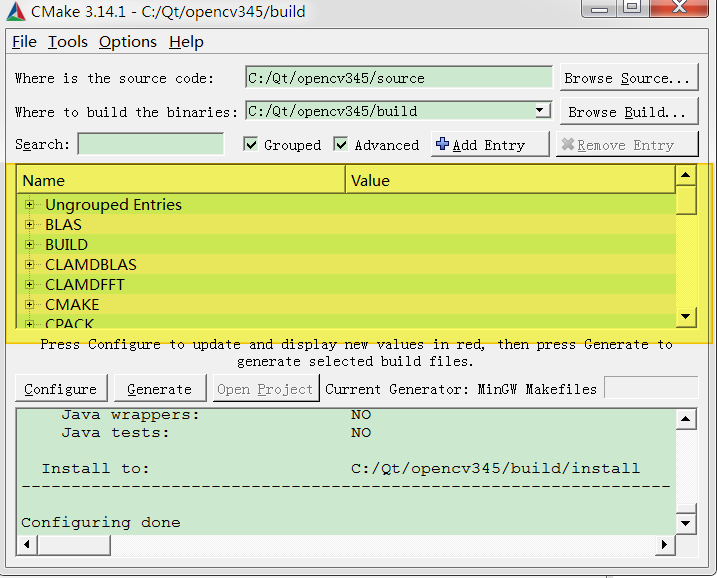717x578 pixels.
Task: Open the Options menu
Action: 128,42
